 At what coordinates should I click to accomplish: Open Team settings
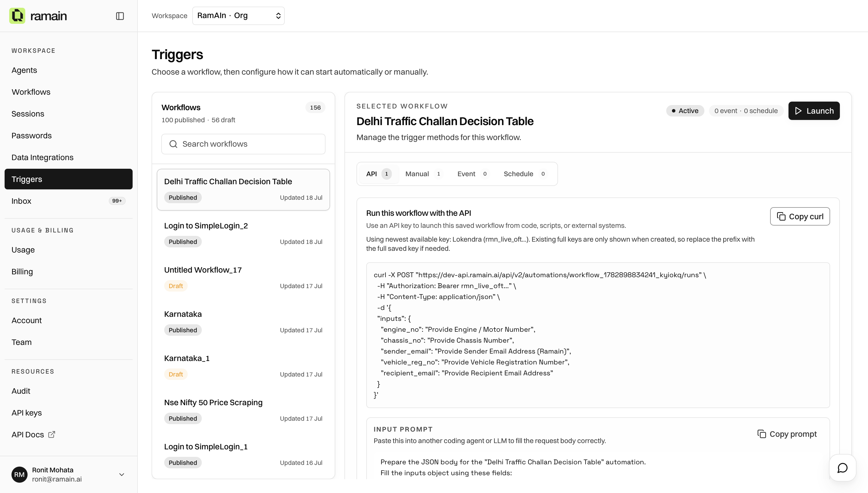[x=68, y=342]
